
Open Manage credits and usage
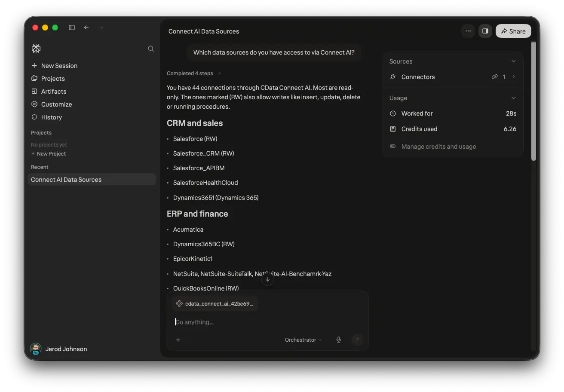tap(438, 147)
